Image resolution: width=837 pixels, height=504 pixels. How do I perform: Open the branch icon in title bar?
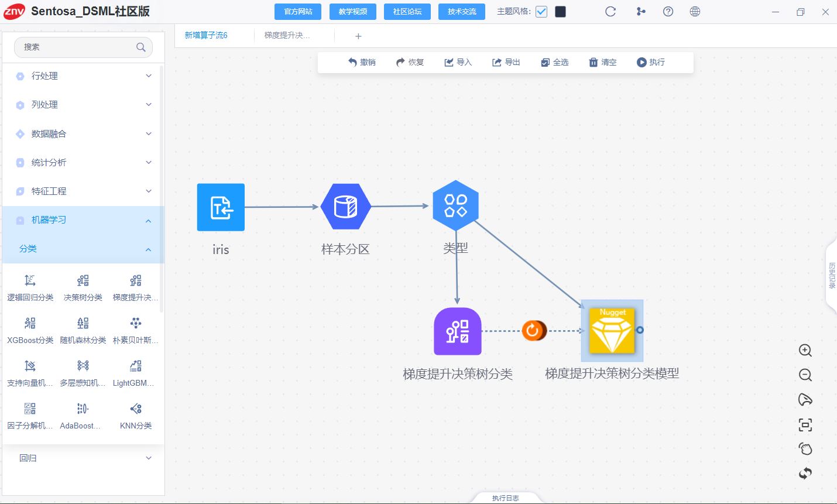(x=641, y=12)
